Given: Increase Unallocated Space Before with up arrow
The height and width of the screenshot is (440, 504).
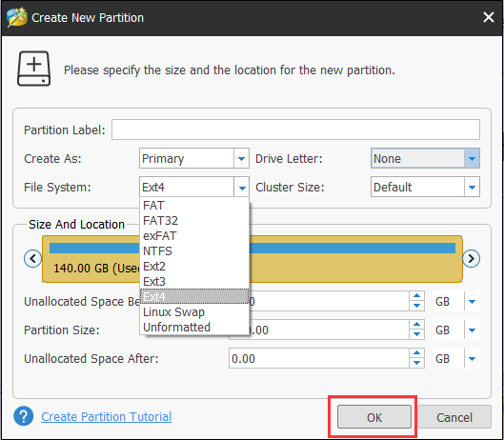Looking at the screenshot, I should (x=417, y=296).
